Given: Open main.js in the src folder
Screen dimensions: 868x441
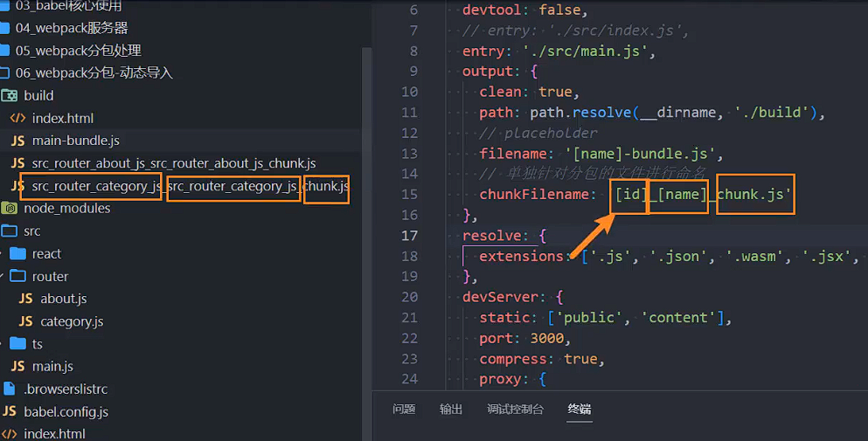Looking at the screenshot, I should pos(52,366).
